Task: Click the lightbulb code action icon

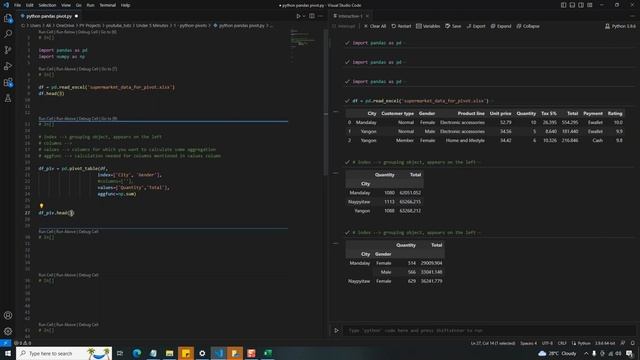Action: tap(41, 206)
